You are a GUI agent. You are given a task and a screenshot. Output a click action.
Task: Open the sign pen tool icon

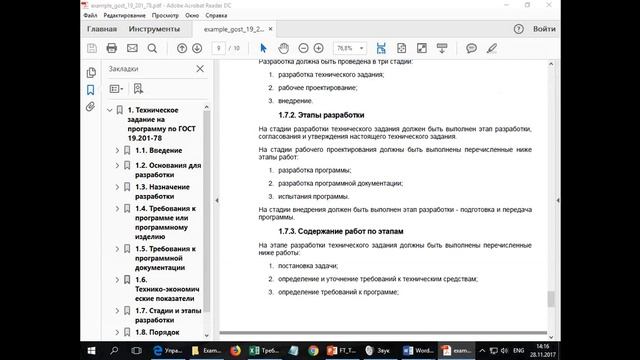(x=492, y=48)
